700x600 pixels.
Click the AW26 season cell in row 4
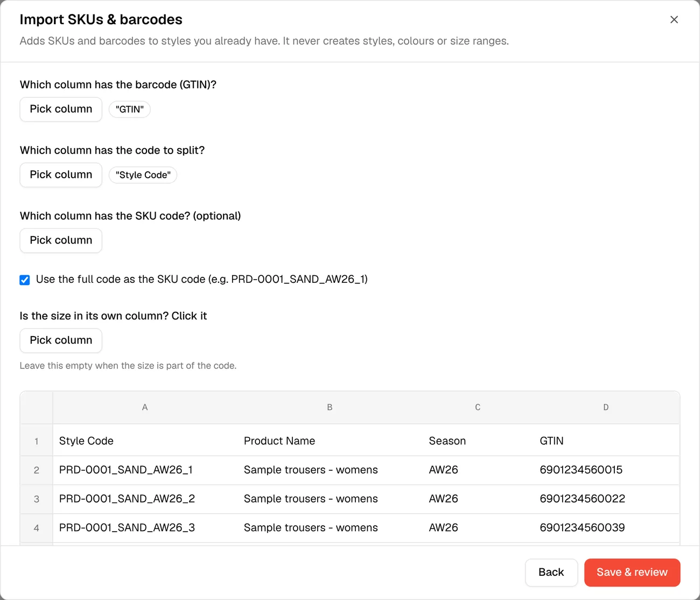(x=478, y=528)
